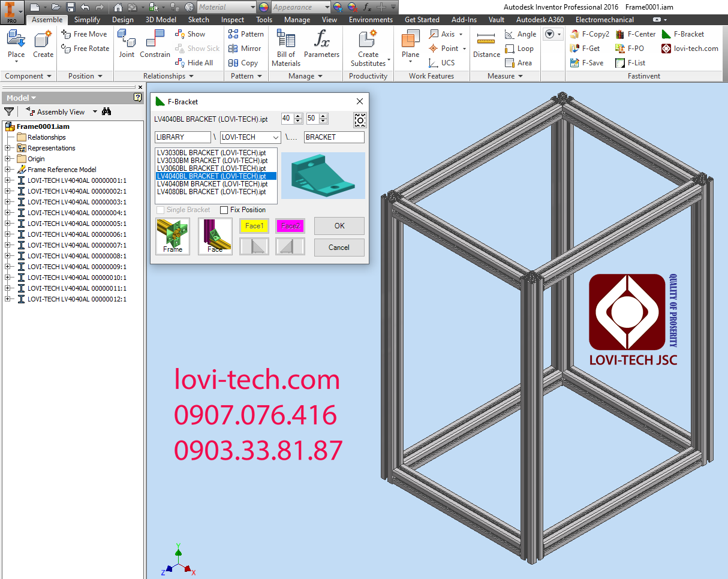Switch to the Add-Ins ribbon tab
The width and height of the screenshot is (728, 579).
point(464,20)
